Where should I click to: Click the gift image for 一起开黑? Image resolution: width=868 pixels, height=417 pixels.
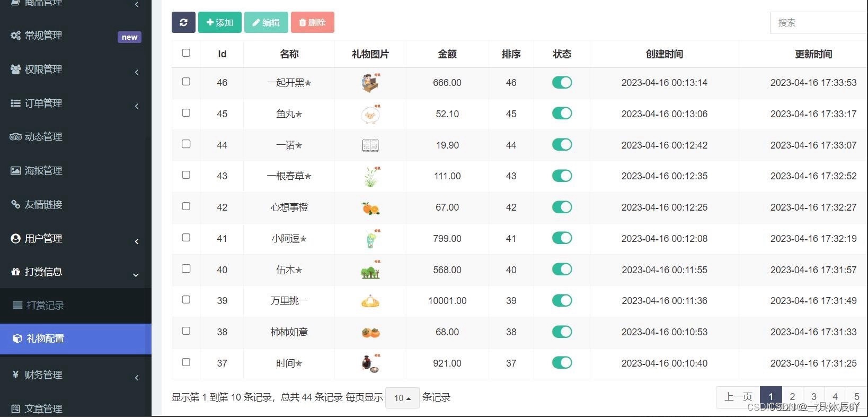[x=370, y=83]
